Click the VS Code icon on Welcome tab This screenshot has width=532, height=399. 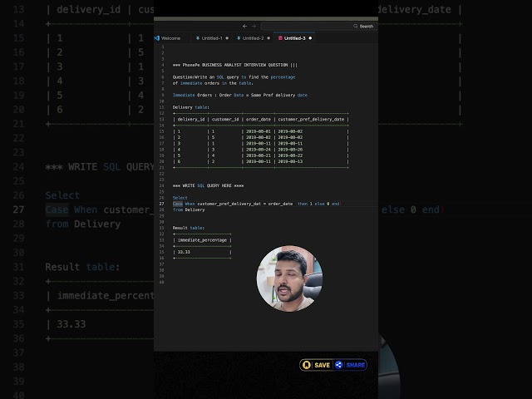pos(157,38)
